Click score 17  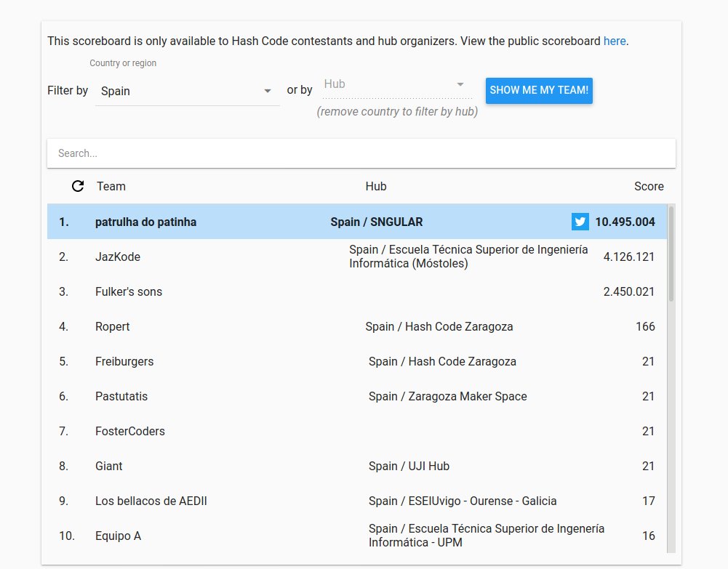point(649,501)
